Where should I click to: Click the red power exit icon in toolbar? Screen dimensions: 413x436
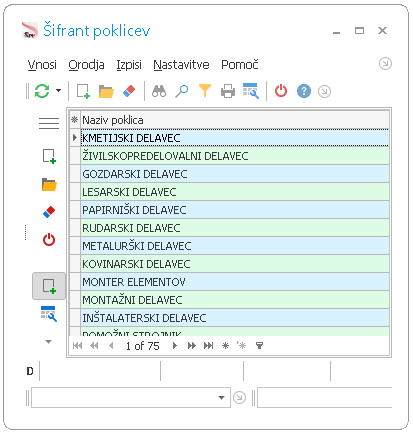coord(281,91)
